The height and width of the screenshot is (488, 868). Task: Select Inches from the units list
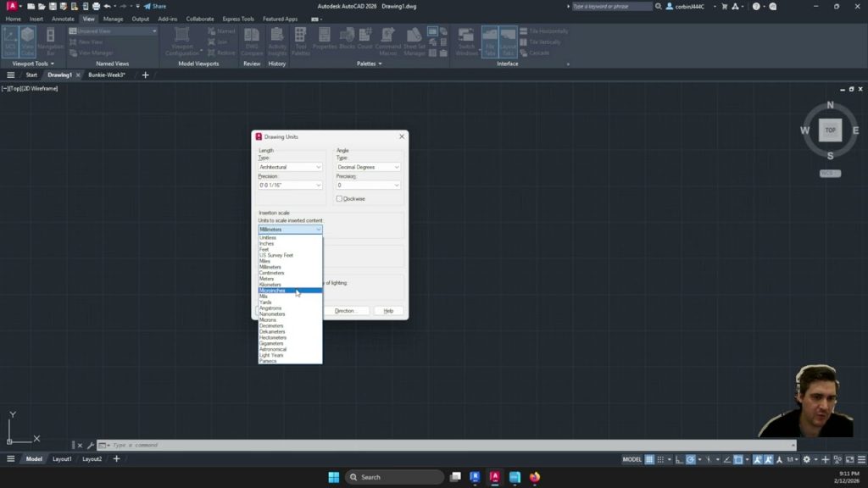[x=267, y=244]
